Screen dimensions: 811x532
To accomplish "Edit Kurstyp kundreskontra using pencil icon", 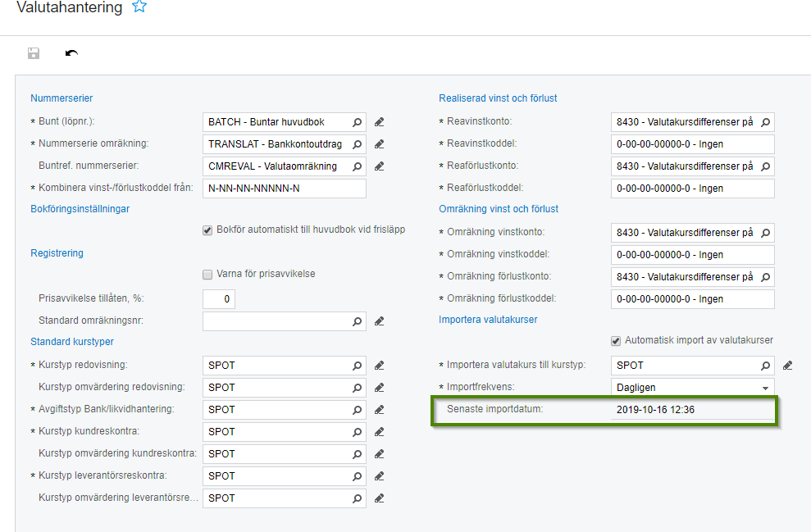I will [x=379, y=432].
